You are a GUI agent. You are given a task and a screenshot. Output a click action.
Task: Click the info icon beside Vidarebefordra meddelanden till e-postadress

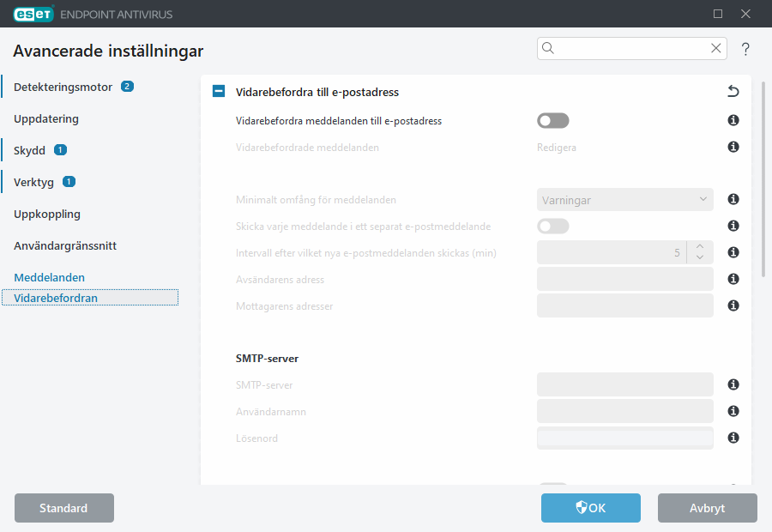(x=733, y=120)
